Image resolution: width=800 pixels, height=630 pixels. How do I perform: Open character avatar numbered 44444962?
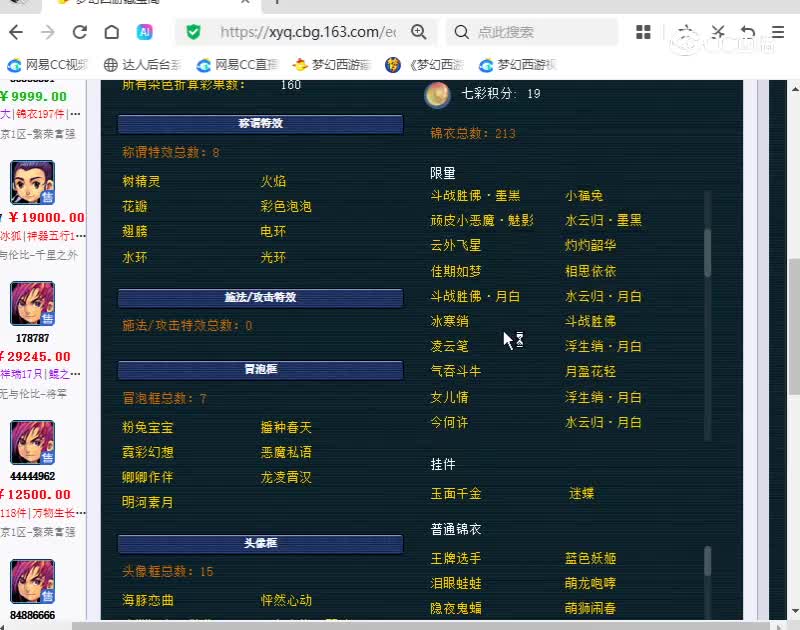pos(32,442)
